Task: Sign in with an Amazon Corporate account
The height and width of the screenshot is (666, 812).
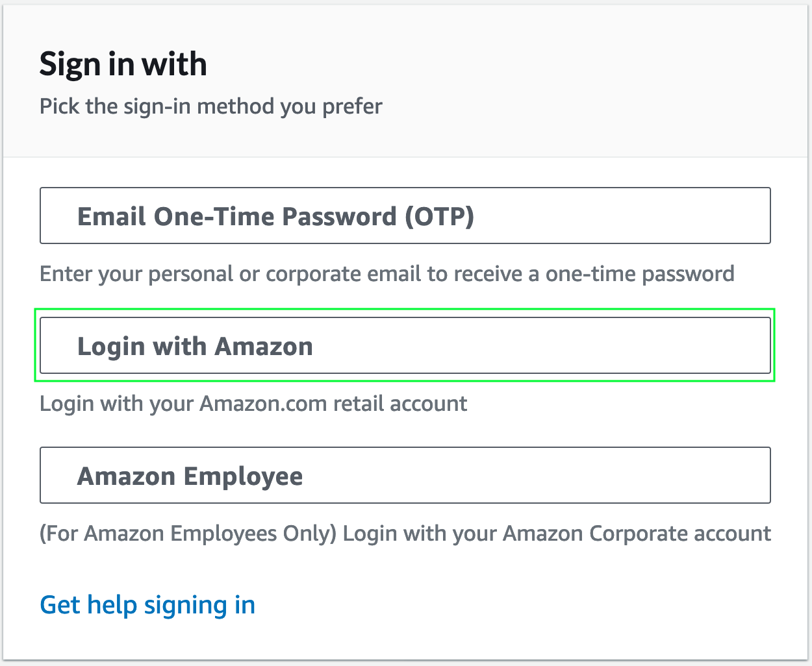Action: tap(405, 475)
